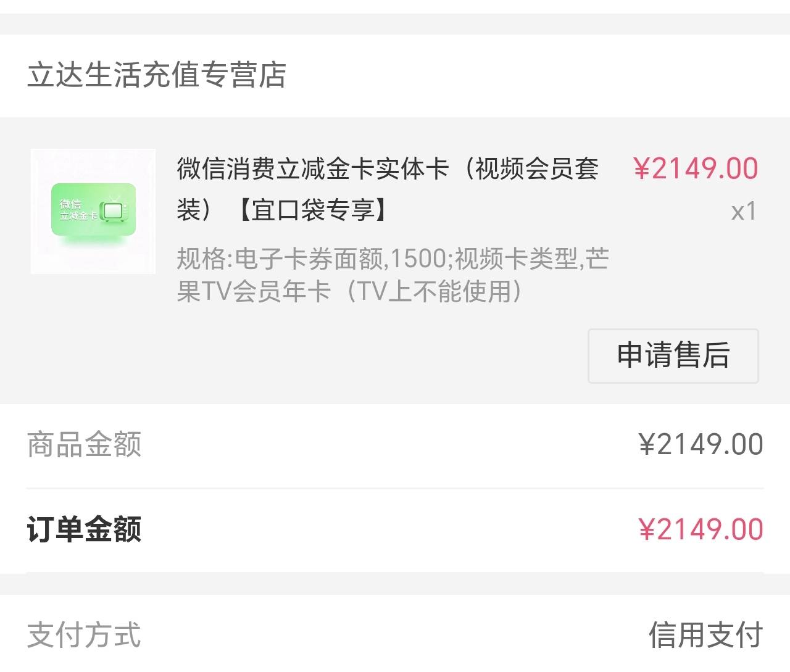Click the 果TV会员年卡（TV上不能使用） spec line
This screenshot has width=790, height=672.
click(349, 291)
